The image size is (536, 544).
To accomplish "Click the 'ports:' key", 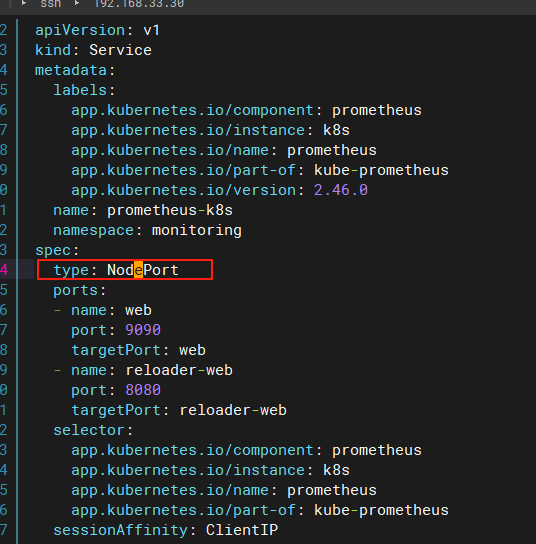I will pos(79,290).
